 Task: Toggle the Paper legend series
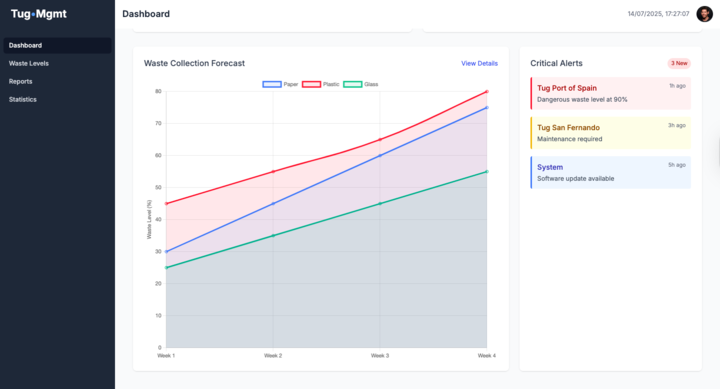280,84
